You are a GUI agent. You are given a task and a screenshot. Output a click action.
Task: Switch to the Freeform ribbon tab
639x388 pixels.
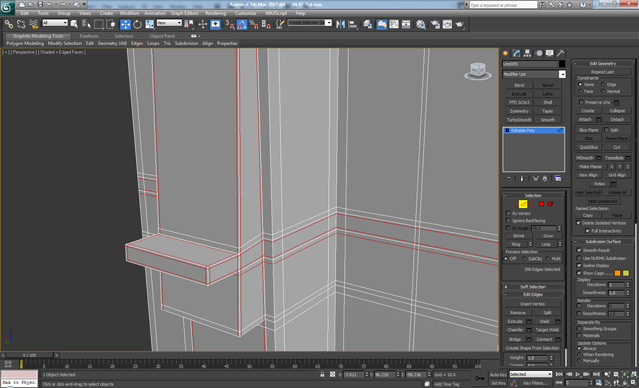pyautogui.click(x=88, y=36)
